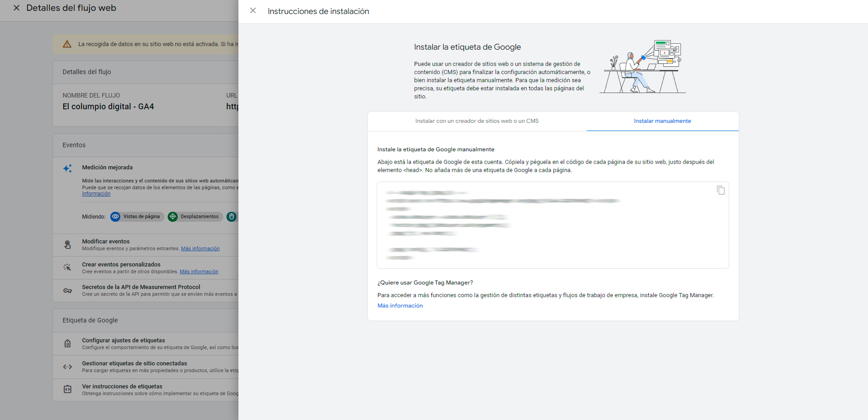Click the person-at-desk illustration
Viewport: 868px width, 420px height.
pyautogui.click(x=642, y=66)
